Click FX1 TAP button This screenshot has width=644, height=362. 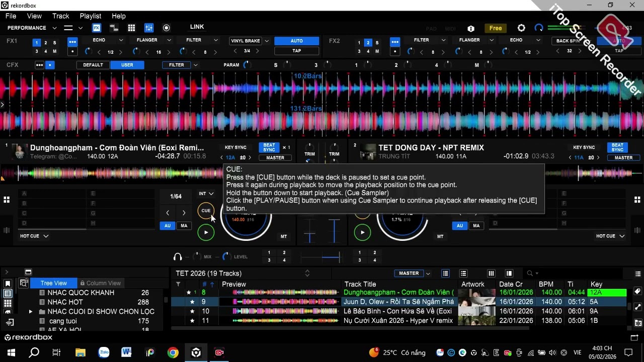[x=297, y=51]
